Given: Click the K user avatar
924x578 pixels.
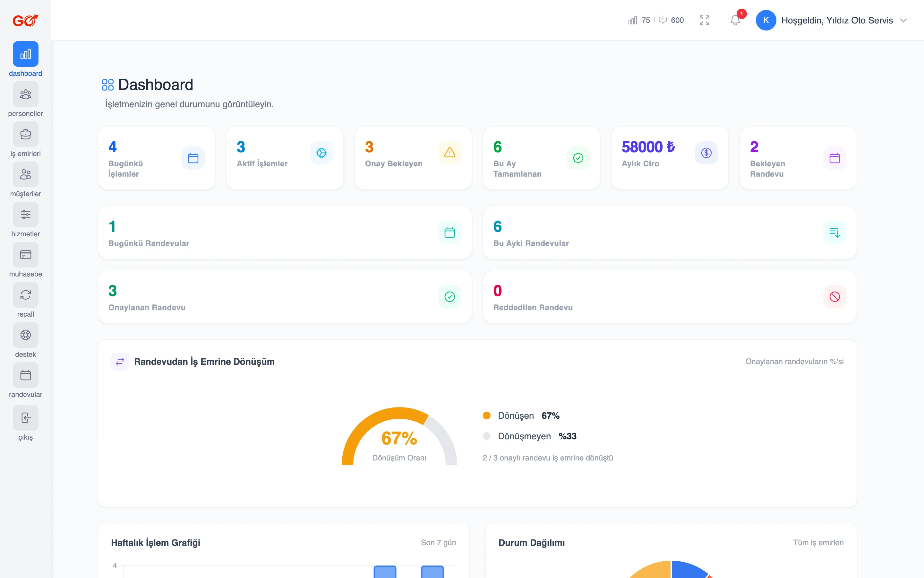Looking at the screenshot, I should 766,20.
